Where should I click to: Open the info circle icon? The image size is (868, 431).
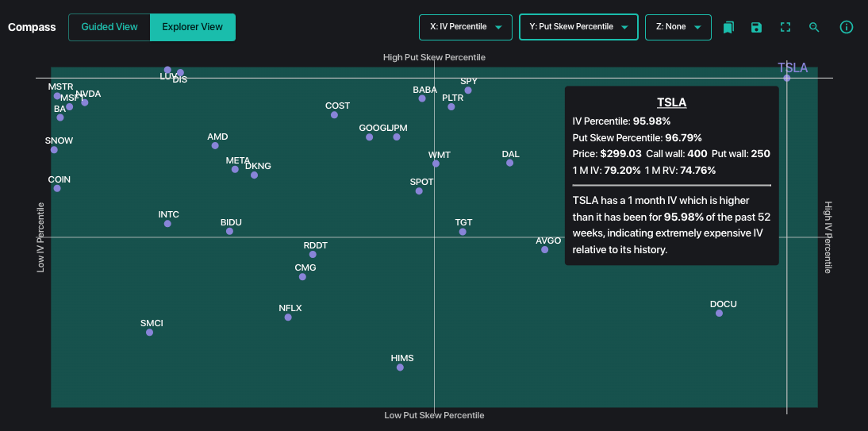coord(847,27)
